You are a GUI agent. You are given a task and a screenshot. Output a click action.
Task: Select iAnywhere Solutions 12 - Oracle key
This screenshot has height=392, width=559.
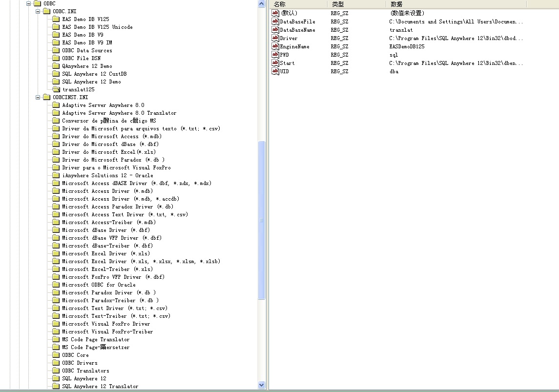[108, 175]
